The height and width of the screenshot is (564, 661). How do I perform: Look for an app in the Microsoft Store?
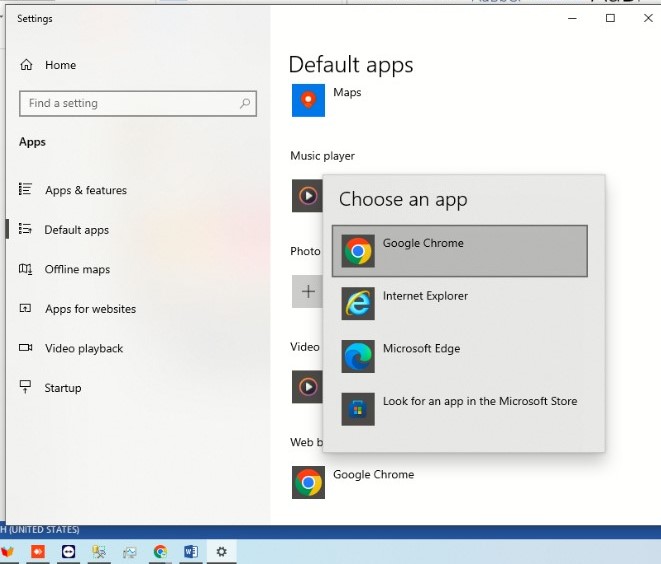pos(459,409)
